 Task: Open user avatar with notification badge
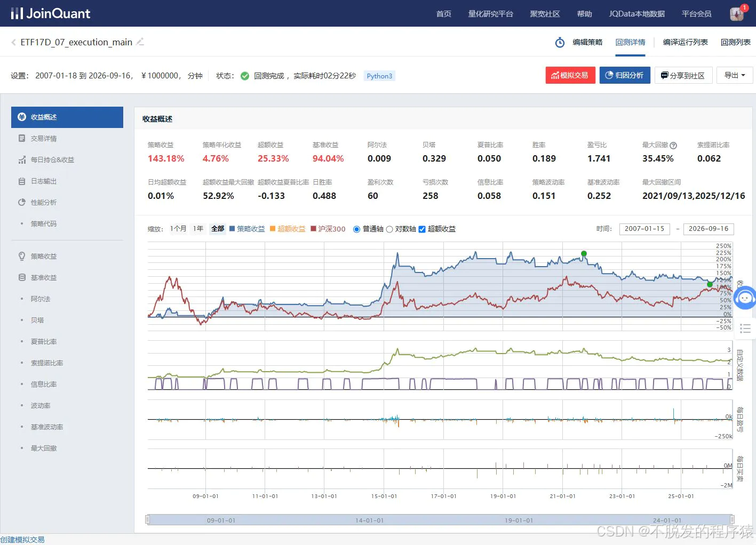737,14
